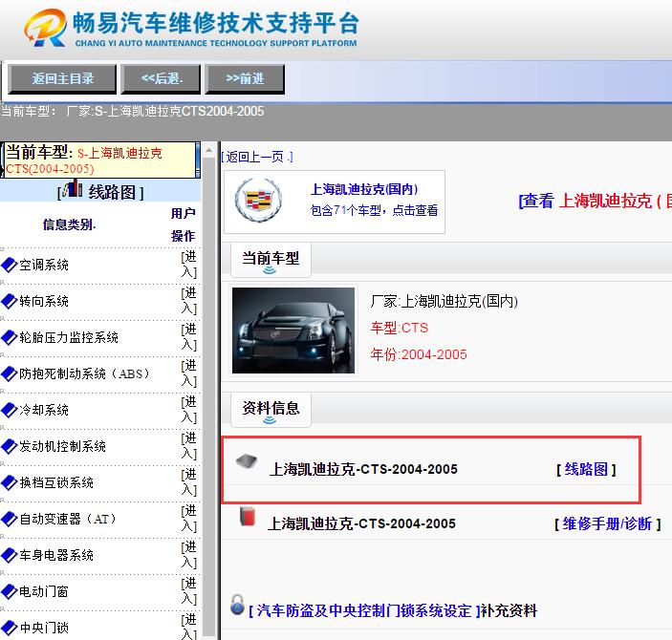Click blue book icon beside 电动门窗
This screenshot has height=640, width=672.
pyautogui.click(x=9, y=592)
